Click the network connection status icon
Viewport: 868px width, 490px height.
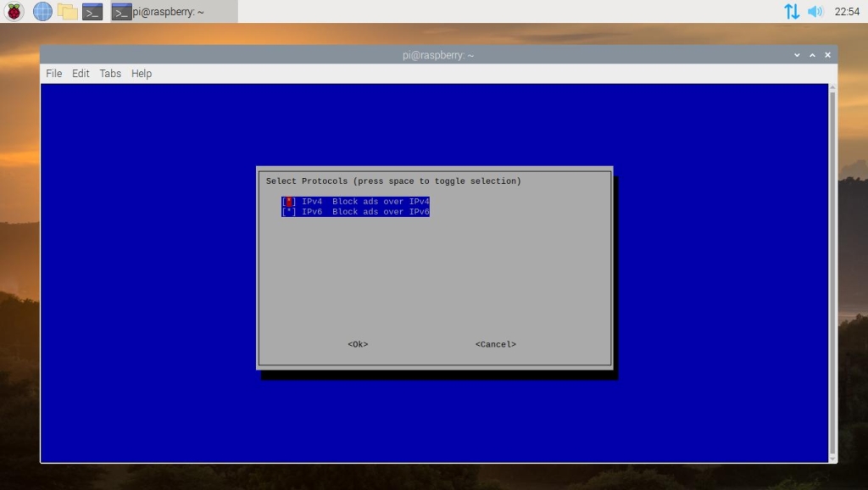(x=792, y=11)
